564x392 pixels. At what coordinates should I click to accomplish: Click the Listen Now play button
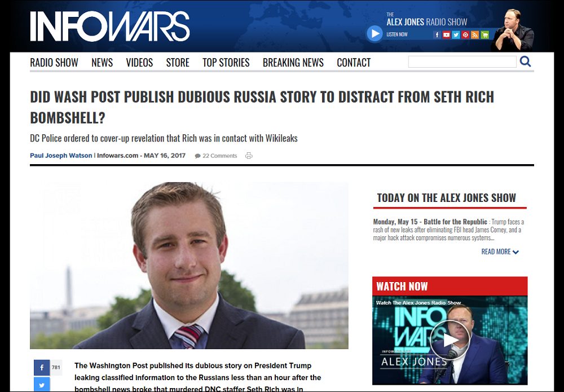pos(374,34)
